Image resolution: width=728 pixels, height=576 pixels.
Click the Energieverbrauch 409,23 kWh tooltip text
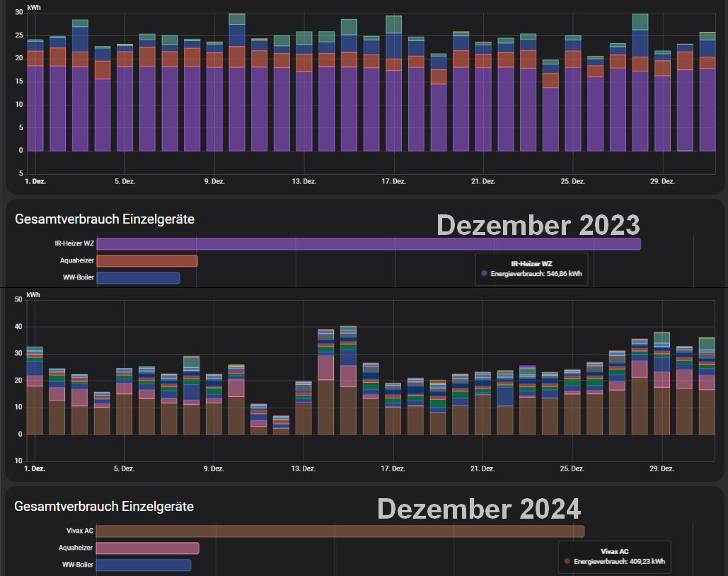(x=620, y=560)
